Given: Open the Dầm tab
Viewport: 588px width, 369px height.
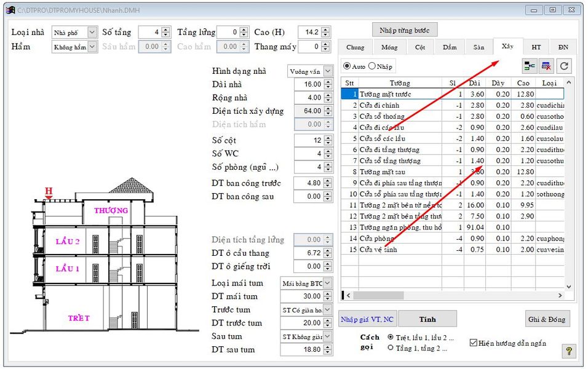Looking at the screenshot, I should 450,47.
